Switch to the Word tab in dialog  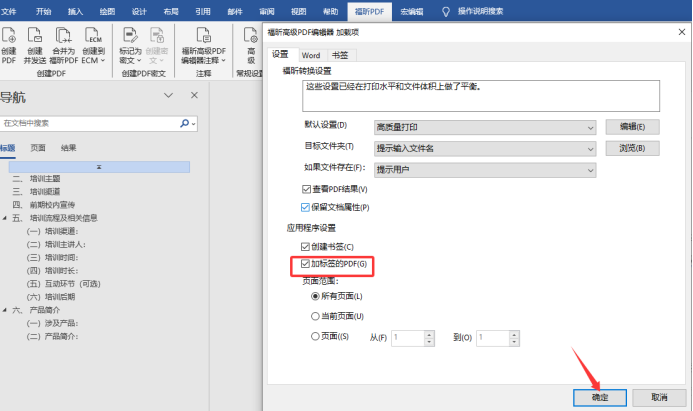pos(310,56)
